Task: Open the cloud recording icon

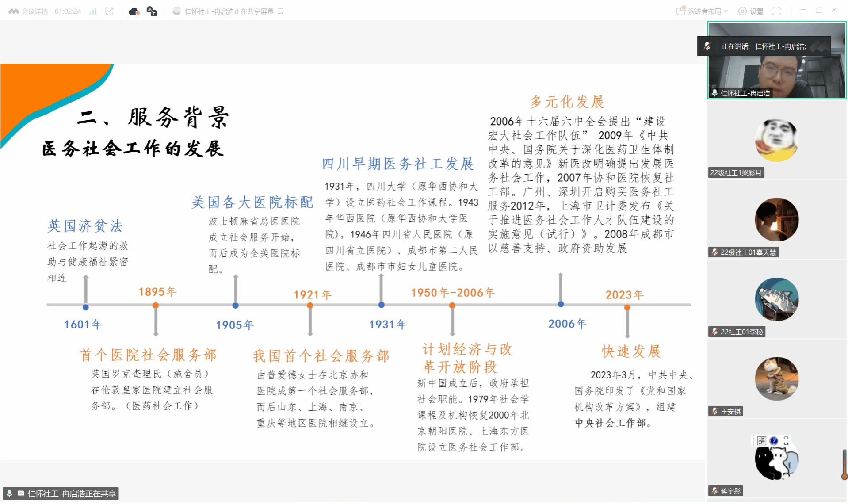Action: click(134, 11)
